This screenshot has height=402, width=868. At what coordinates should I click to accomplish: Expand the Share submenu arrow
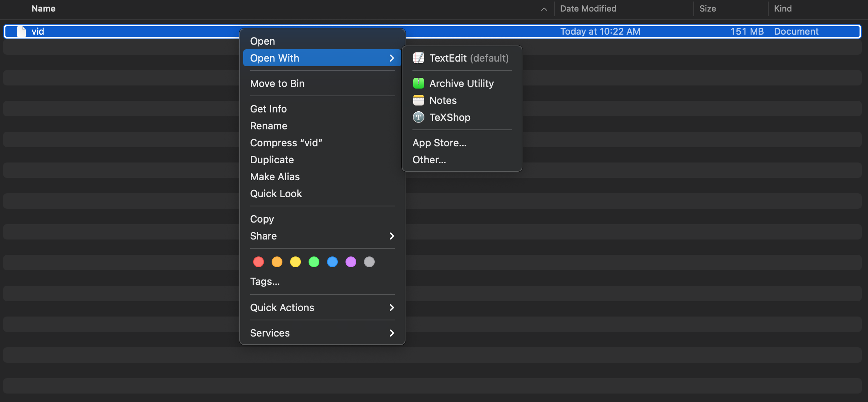coord(392,236)
